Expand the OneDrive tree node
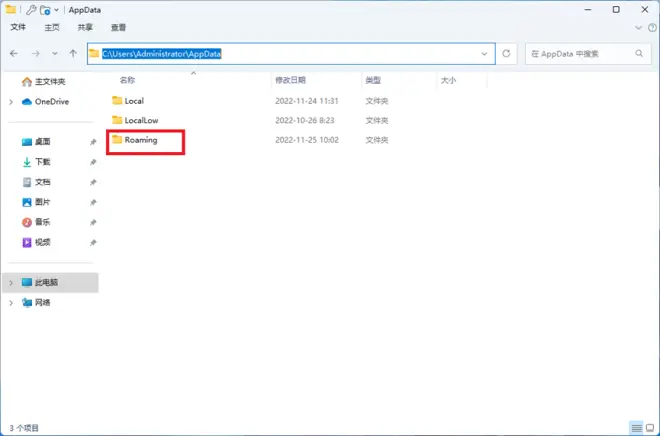The width and height of the screenshot is (660, 436). tap(11, 102)
